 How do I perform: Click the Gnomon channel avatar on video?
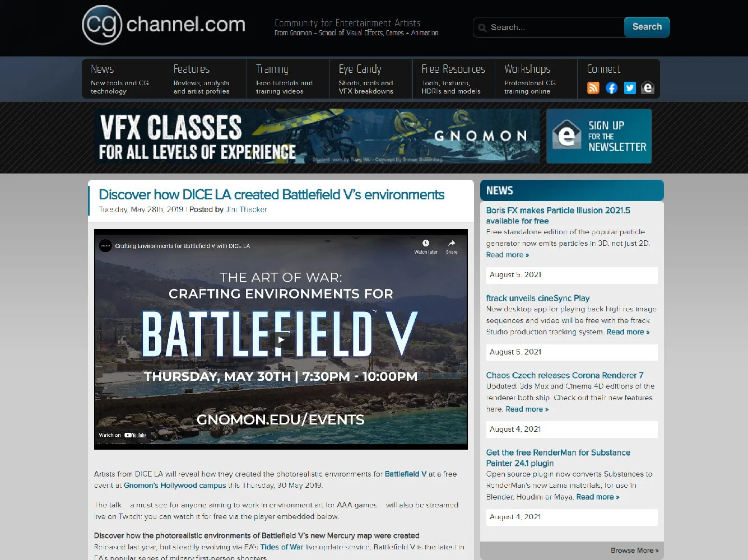tap(105, 246)
